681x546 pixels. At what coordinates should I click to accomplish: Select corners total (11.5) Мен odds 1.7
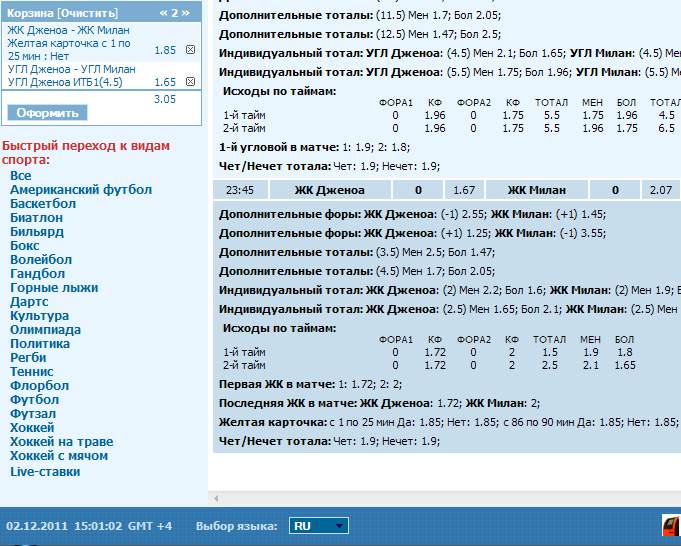440,15
